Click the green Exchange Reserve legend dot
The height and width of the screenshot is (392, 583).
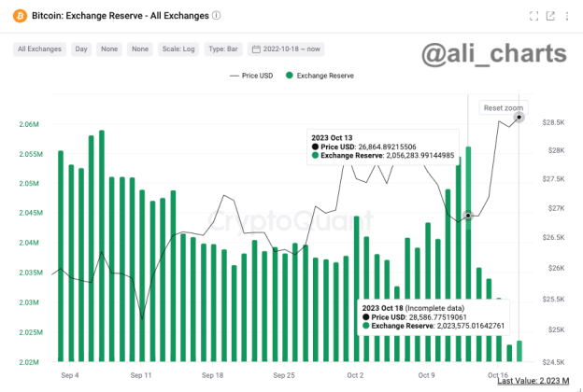click(x=291, y=75)
